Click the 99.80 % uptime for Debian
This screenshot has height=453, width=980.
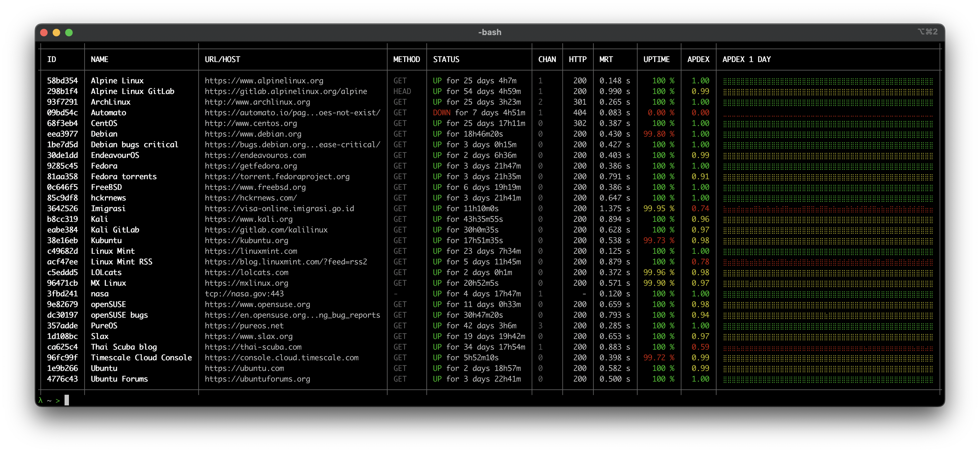pyautogui.click(x=658, y=134)
